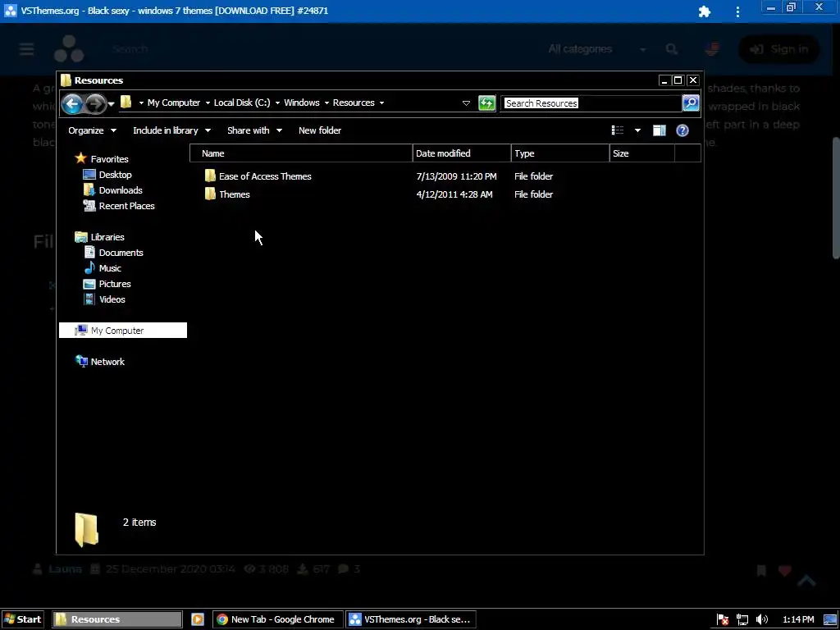The image size is (840, 630).
Task: Sort by Date modified column header
Action: click(x=462, y=153)
